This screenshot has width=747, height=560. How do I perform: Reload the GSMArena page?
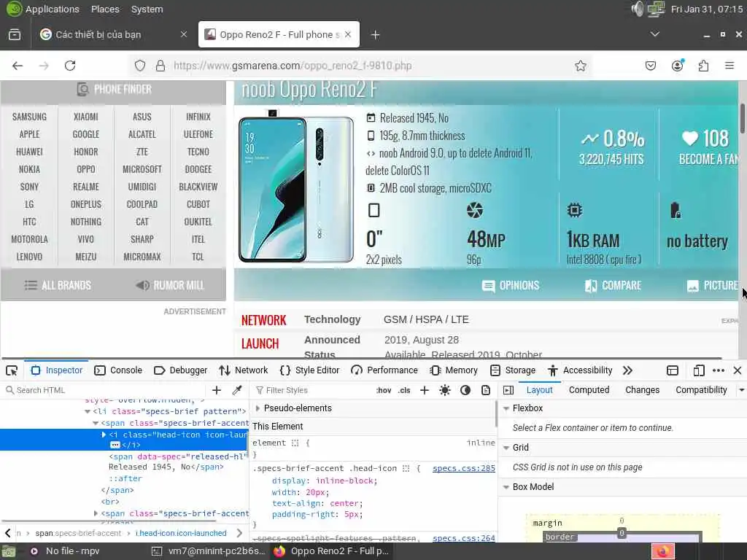pyautogui.click(x=70, y=66)
